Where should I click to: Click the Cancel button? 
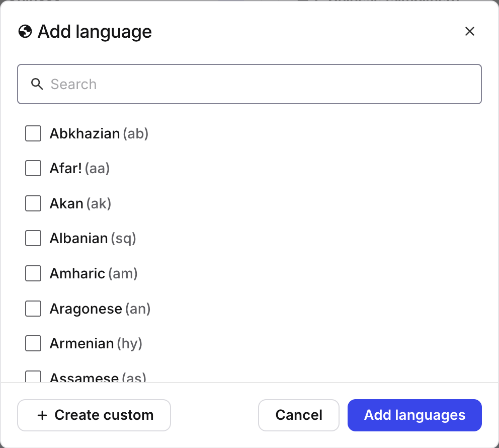click(298, 415)
